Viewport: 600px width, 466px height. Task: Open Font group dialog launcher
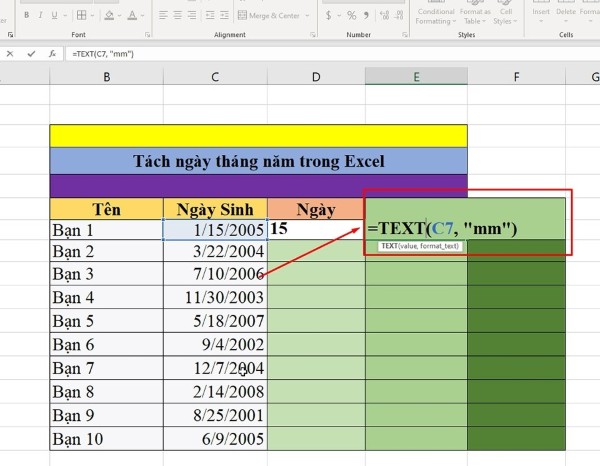147,35
